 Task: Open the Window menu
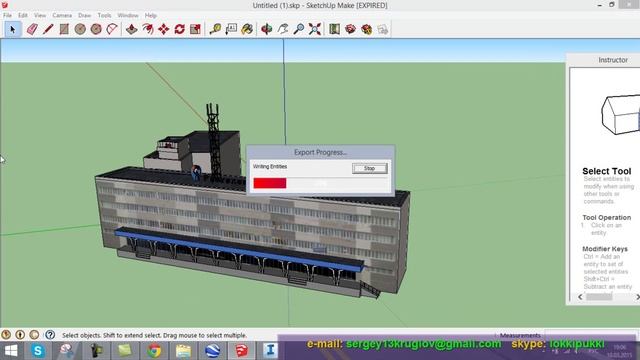click(x=128, y=15)
